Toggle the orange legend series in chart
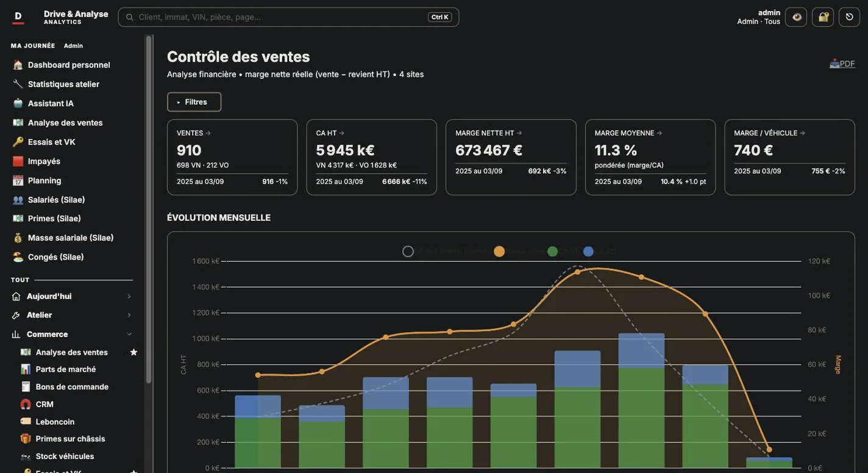 (x=499, y=251)
